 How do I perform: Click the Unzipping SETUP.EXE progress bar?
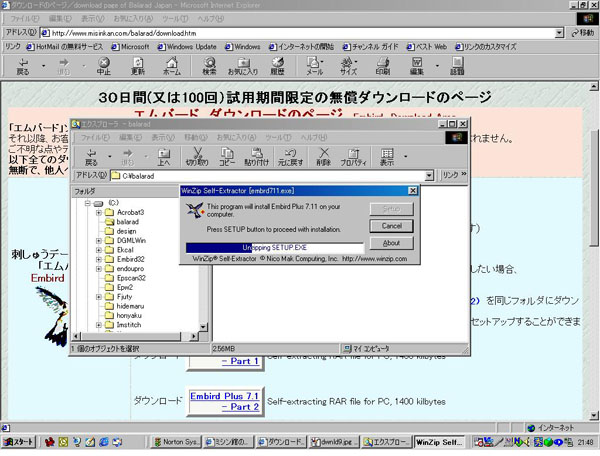(274, 248)
